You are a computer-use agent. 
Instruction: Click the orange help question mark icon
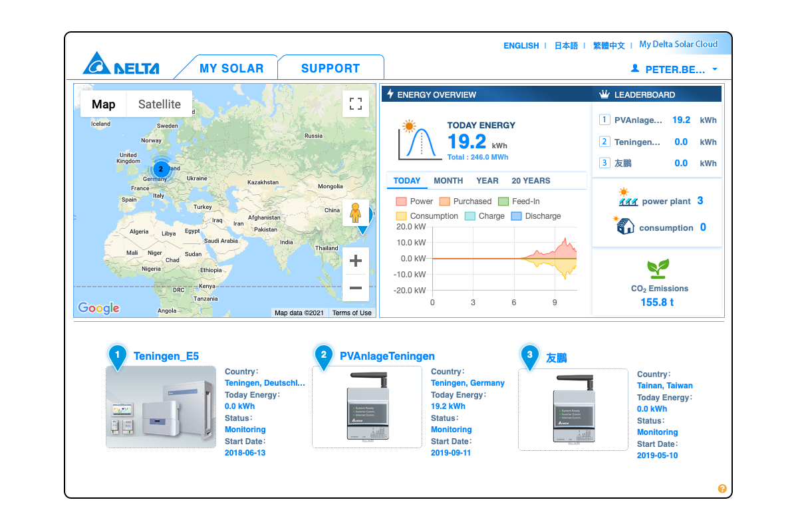tap(722, 489)
